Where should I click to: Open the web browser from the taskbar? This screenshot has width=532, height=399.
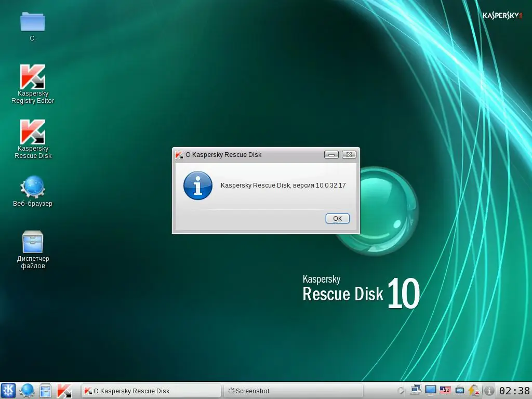pyautogui.click(x=27, y=391)
